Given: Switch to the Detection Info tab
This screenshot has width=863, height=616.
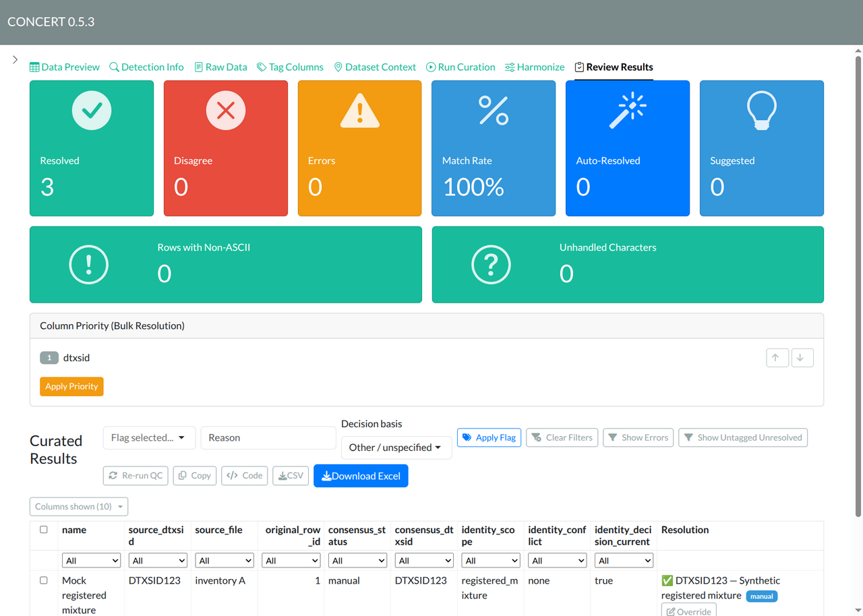Looking at the screenshot, I should pos(146,67).
